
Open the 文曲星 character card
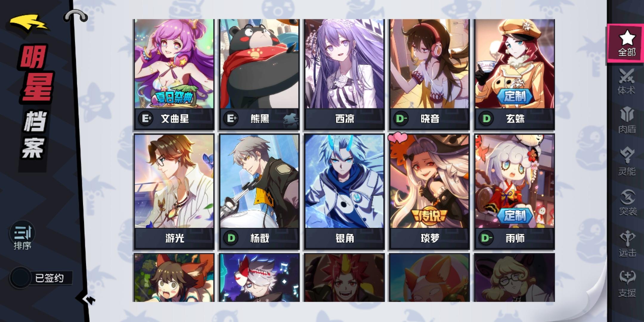174,75
